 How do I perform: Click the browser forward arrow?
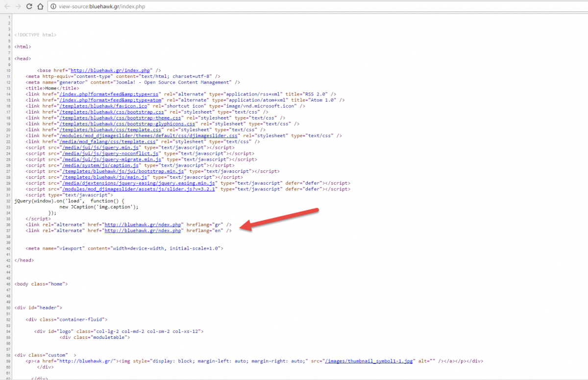(18, 7)
